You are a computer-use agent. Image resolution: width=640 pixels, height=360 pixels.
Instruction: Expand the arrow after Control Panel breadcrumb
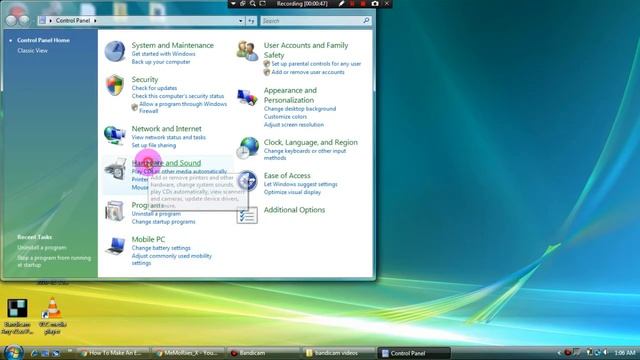[95, 20]
